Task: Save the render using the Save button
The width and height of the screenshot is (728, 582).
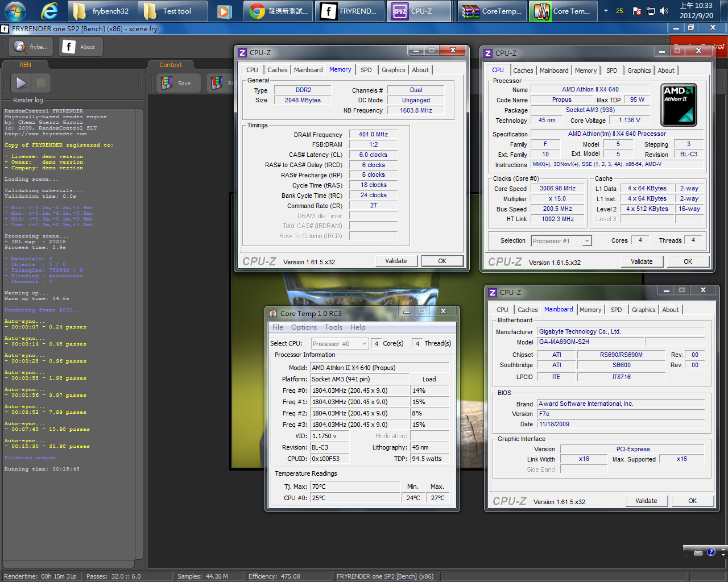Action: [178, 83]
